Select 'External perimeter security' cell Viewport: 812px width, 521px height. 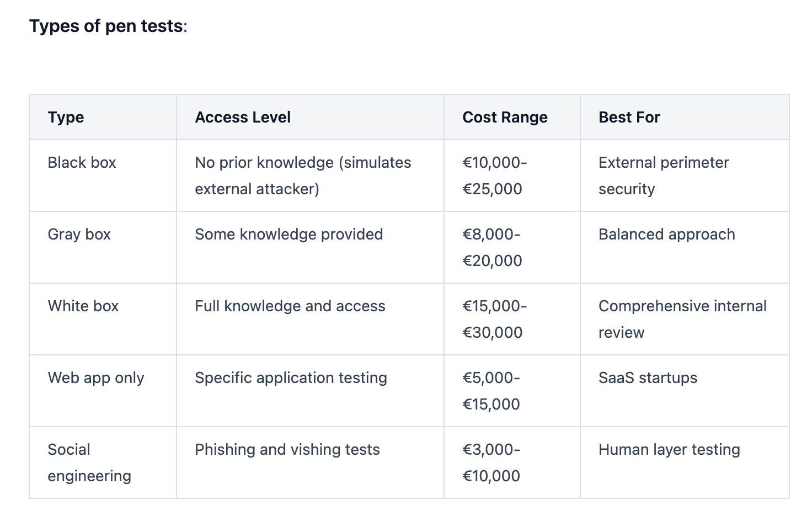(663, 176)
